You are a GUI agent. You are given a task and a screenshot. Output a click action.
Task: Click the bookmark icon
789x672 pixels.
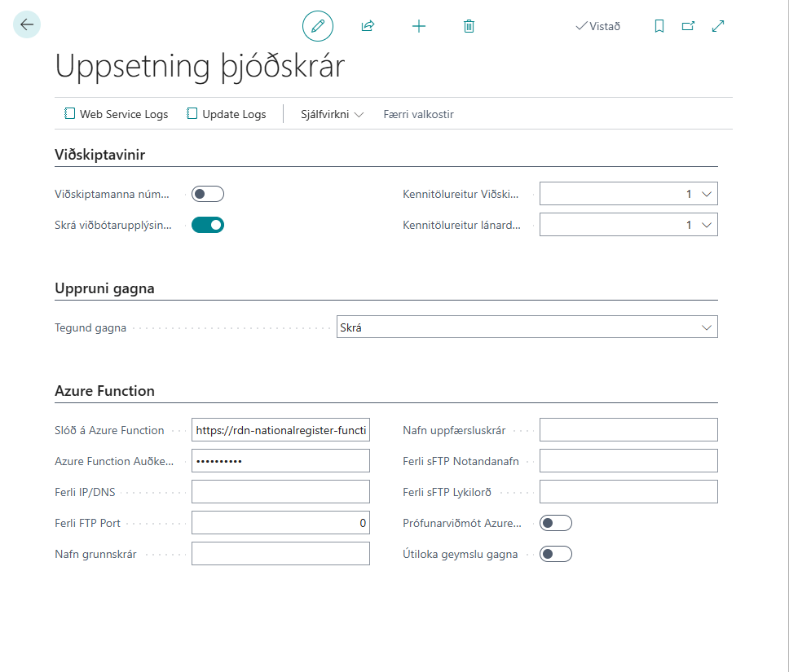pyautogui.click(x=659, y=26)
